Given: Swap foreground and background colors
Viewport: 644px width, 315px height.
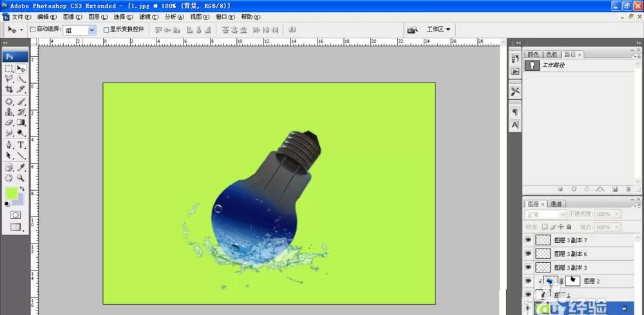Looking at the screenshot, I should pyautogui.click(x=23, y=189).
